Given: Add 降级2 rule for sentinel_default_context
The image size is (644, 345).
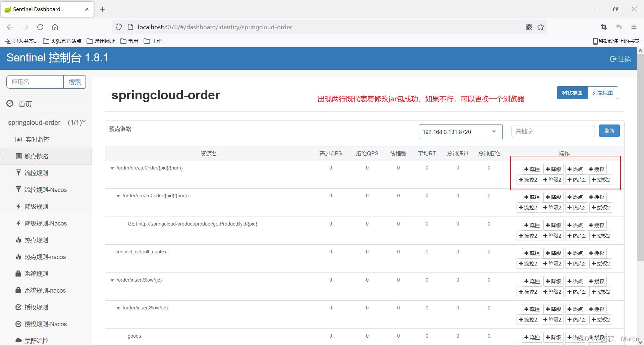Looking at the screenshot, I should [x=552, y=264].
